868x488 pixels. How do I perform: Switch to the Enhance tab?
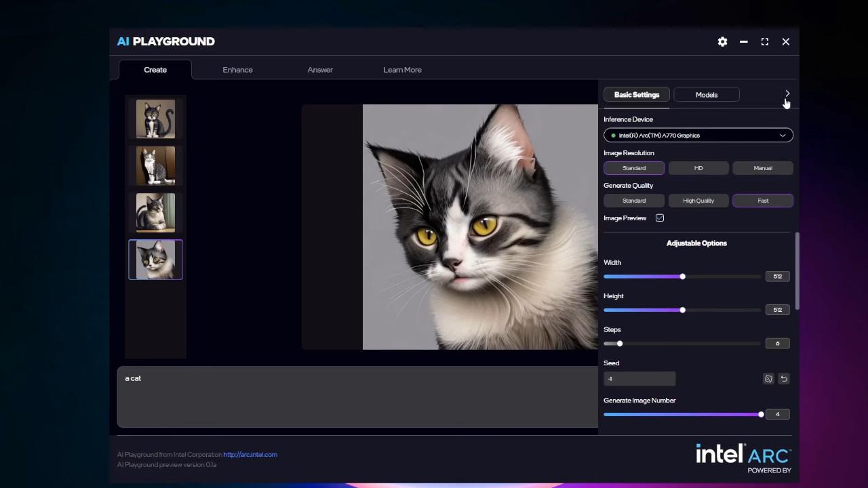(x=237, y=70)
